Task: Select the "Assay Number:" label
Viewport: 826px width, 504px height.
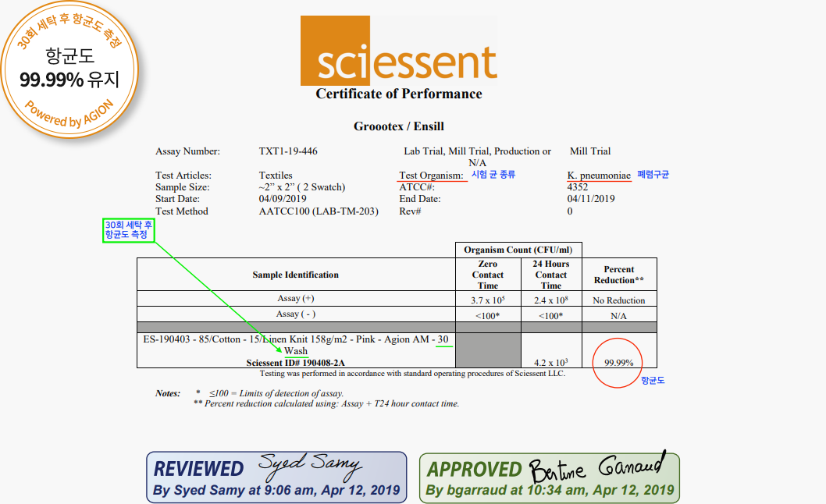Action: click(x=187, y=151)
